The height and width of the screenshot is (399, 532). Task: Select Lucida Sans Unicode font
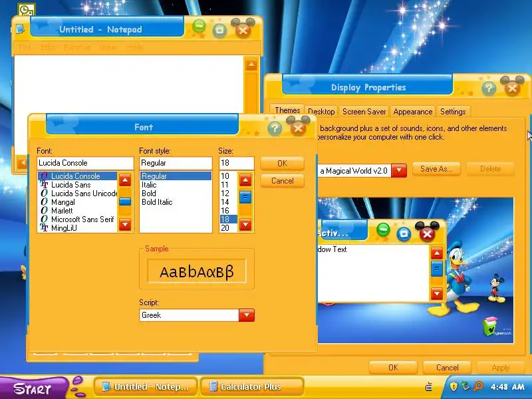pyautogui.click(x=77, y=194)
